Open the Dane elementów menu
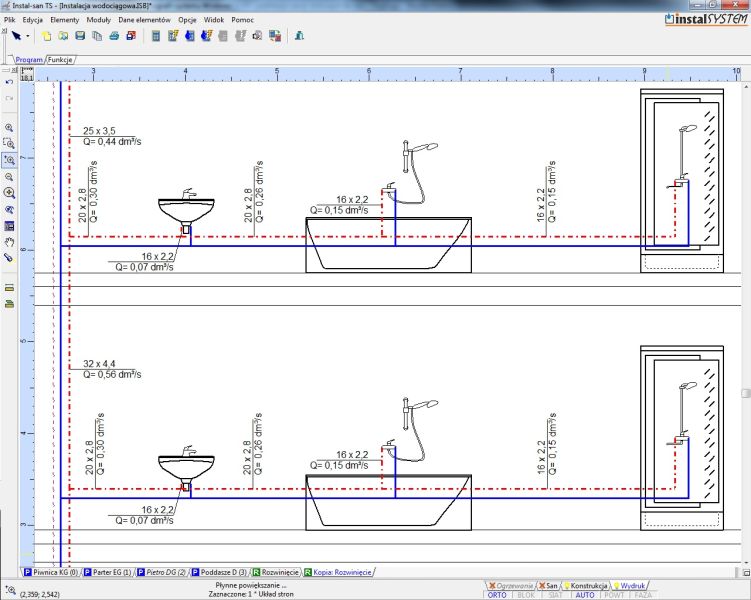Image resolution: width=751 pixels, height=600 pixels. click(x=145, y=20)
